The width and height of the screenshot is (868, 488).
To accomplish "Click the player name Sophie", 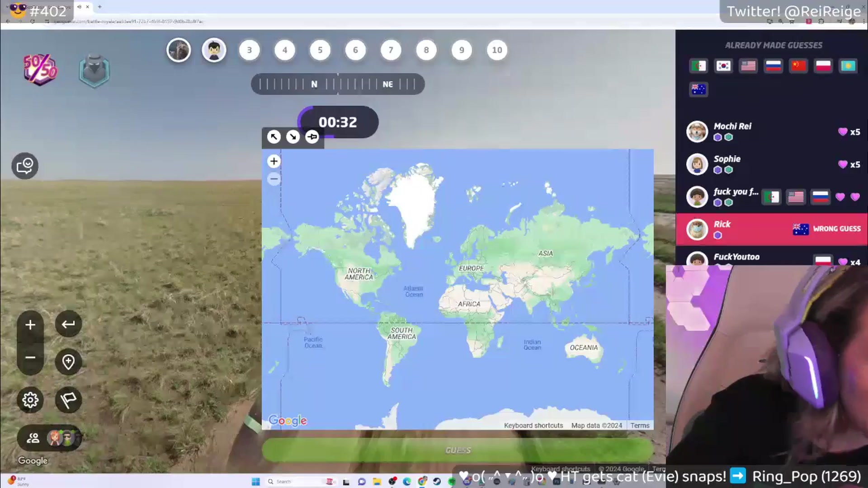I will pos(727,159).
